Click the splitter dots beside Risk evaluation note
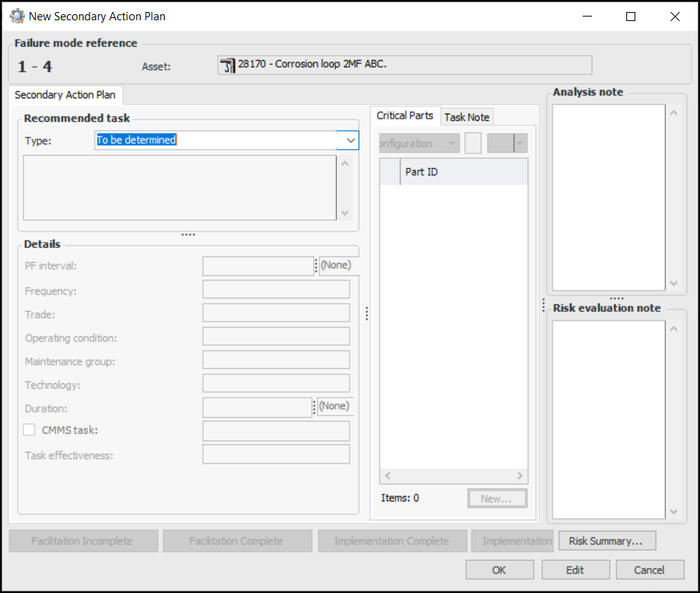 pos(544,307)
